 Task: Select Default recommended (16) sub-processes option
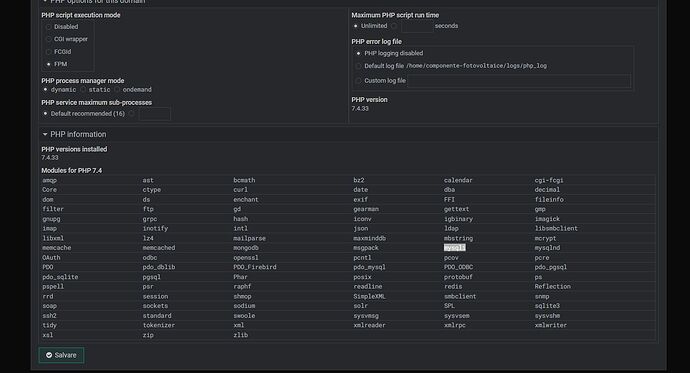click(x=45, y=113)
